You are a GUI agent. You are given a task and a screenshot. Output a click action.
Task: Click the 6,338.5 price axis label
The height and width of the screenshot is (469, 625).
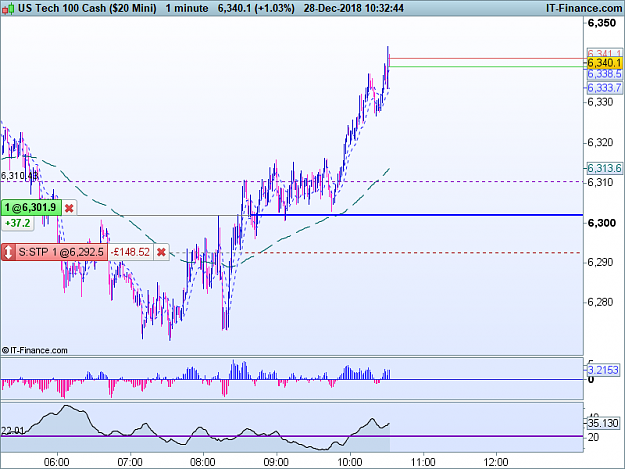[x=604, y=74]
